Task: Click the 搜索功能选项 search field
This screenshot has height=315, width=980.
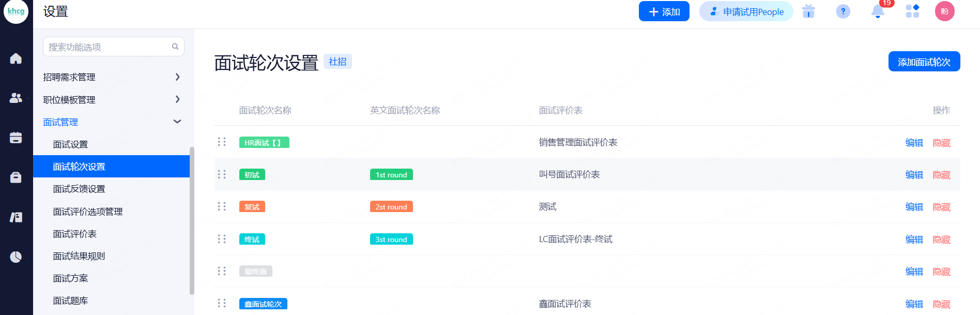Action: [109, 47]
